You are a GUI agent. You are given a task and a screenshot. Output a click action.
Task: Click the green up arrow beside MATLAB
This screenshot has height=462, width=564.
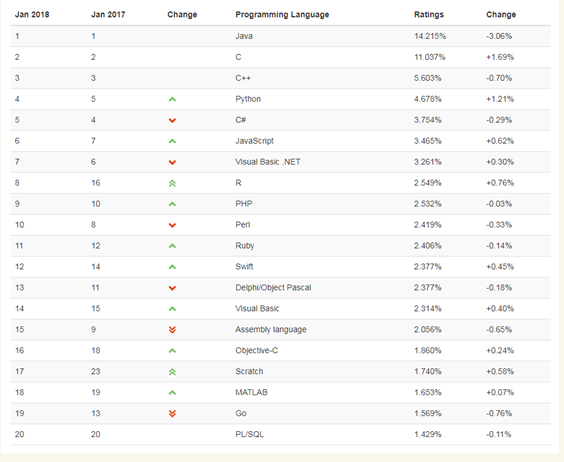pyautogui.click(x=172, y=393)
